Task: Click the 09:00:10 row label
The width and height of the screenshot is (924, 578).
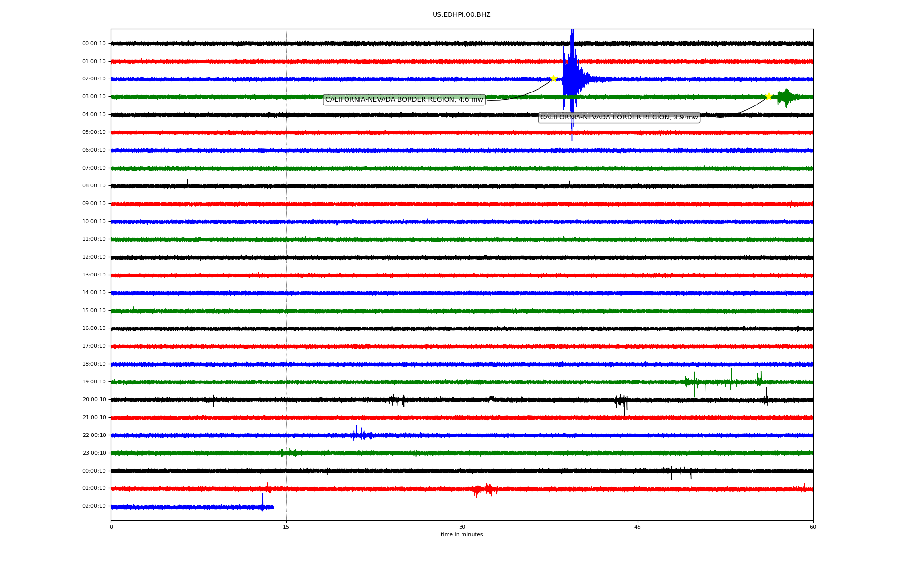Action: [x=94, y=203]
